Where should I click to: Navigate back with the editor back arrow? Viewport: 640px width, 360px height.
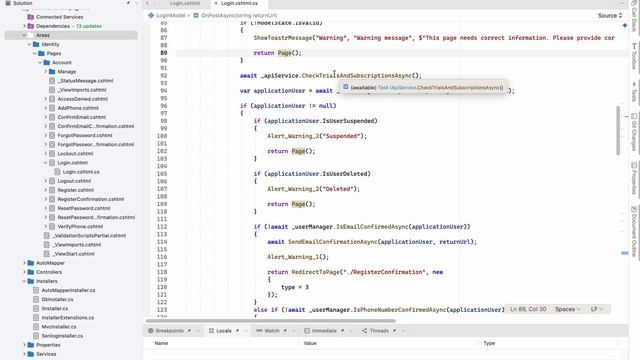pyautogui.click(x=147, y=3)
